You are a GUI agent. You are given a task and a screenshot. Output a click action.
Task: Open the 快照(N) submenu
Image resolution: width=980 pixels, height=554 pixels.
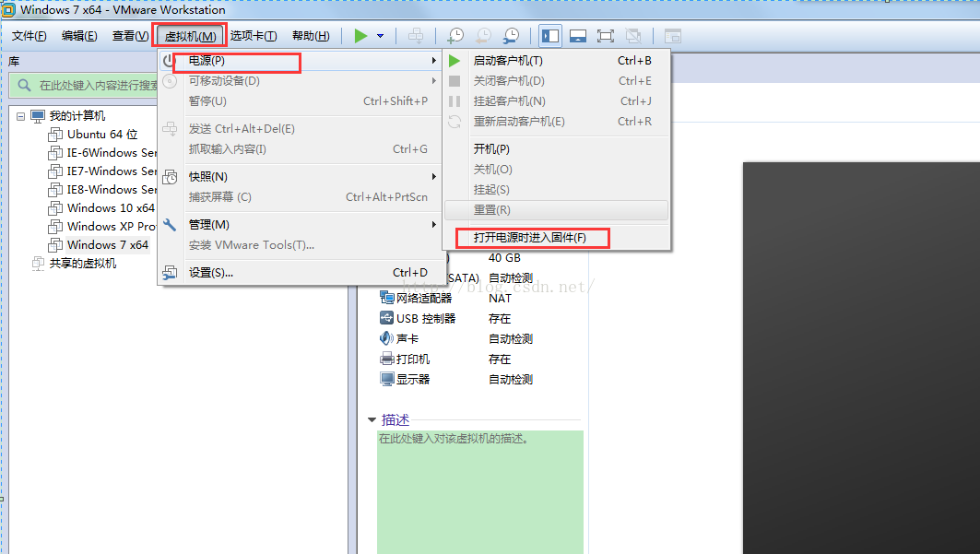click(x=299, y=177)
